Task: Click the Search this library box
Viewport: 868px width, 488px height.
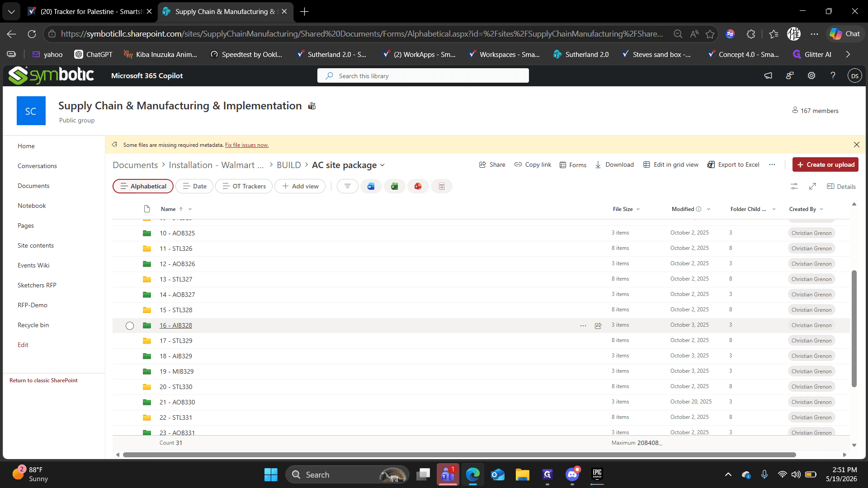Action: (x=423, y=75)
